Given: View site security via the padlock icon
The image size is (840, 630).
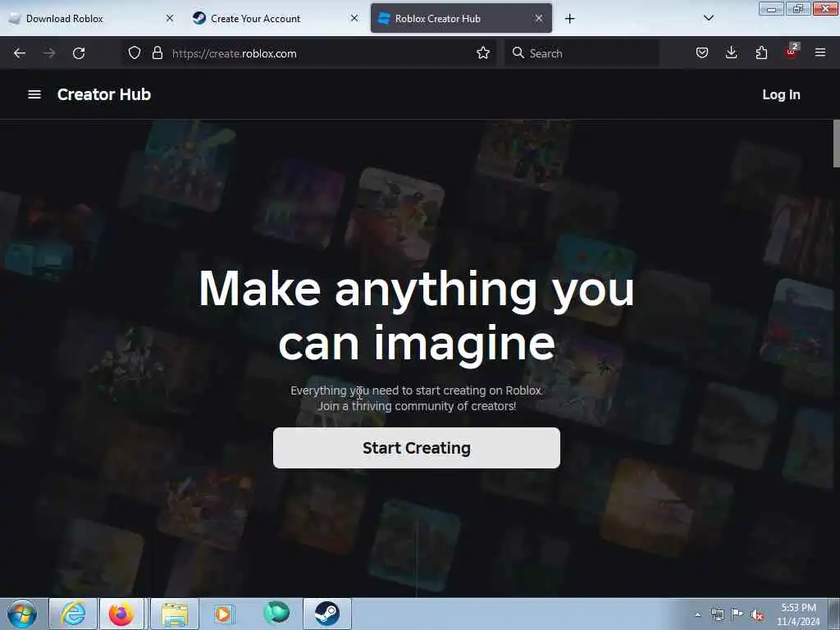Looking at the screenshot, I should (157, 53).
